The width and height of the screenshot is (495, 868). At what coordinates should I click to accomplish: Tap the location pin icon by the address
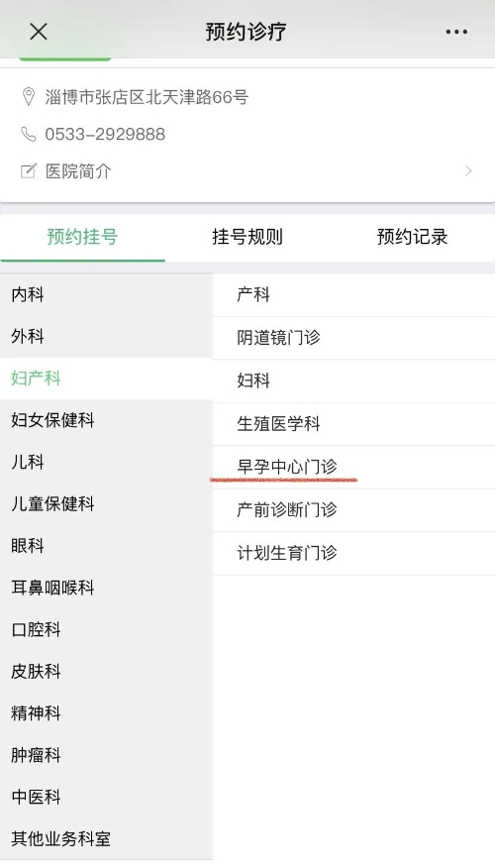28,97
